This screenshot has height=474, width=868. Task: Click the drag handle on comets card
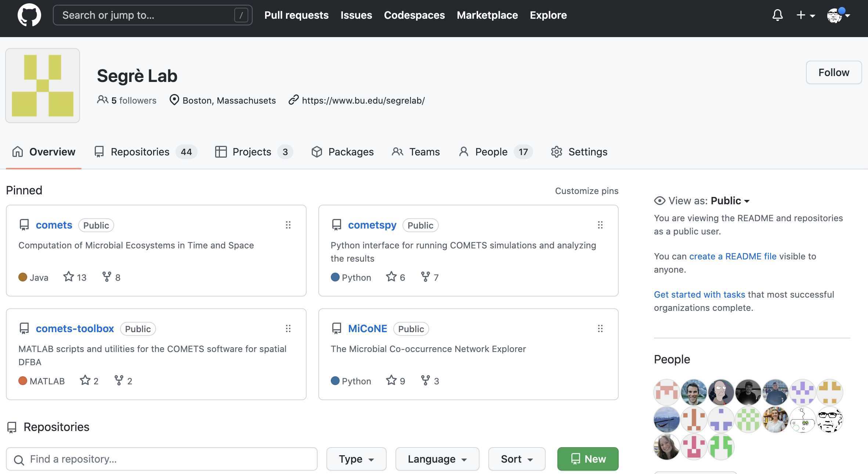coord(288,225)
